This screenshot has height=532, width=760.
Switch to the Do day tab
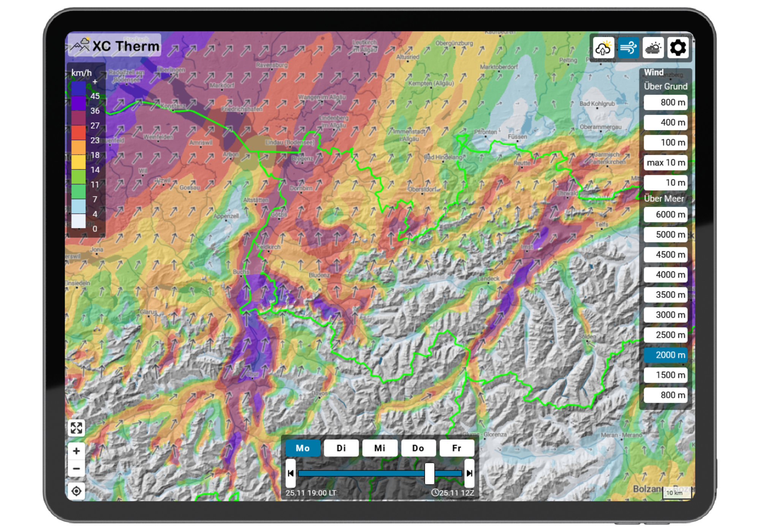point(418,448)
